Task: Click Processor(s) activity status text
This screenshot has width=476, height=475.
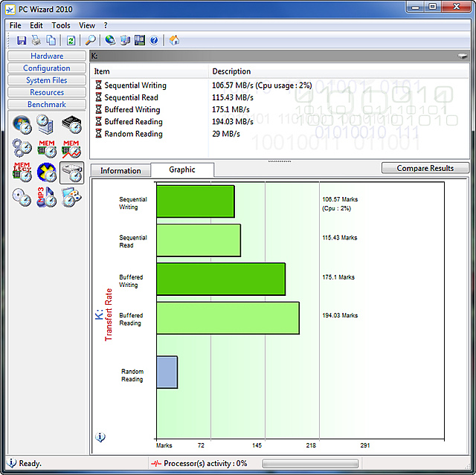Action: coord(205,463)
